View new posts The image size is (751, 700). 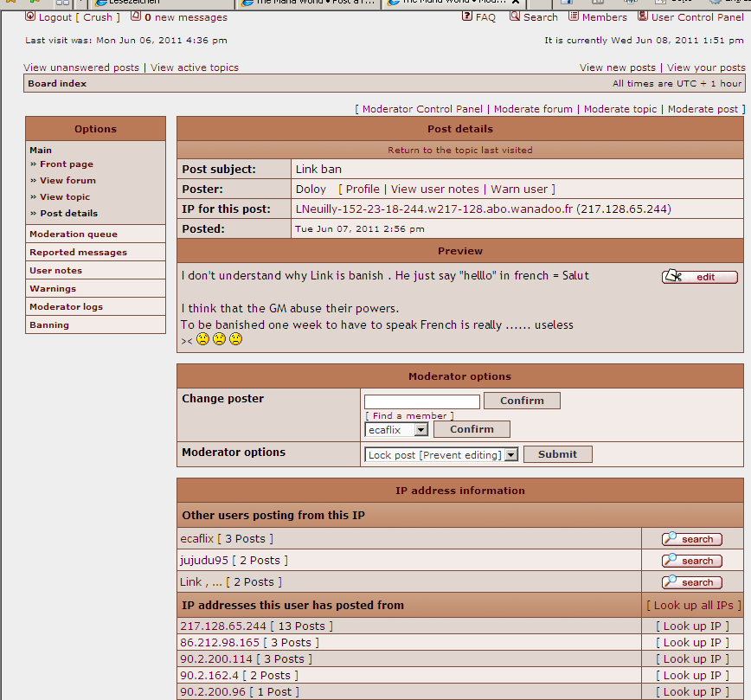coord(618,67)
